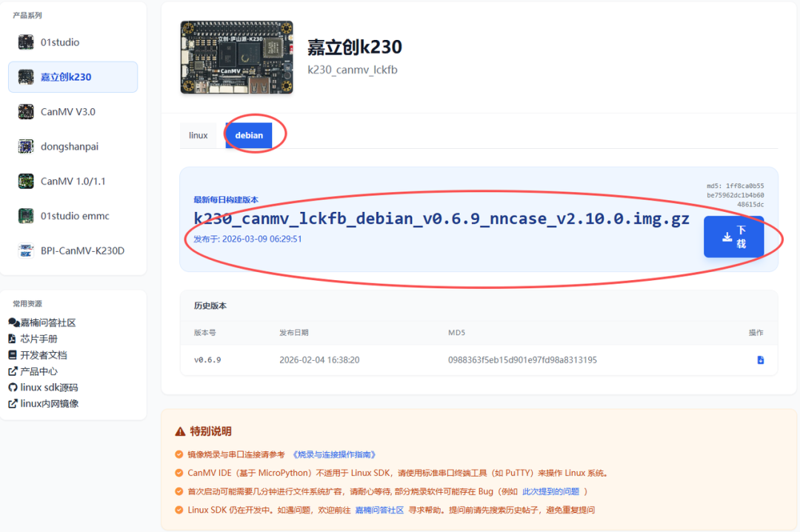800x532 pixels.
Task: Select the dongshanpai board icon
Action: click(26, 146)
